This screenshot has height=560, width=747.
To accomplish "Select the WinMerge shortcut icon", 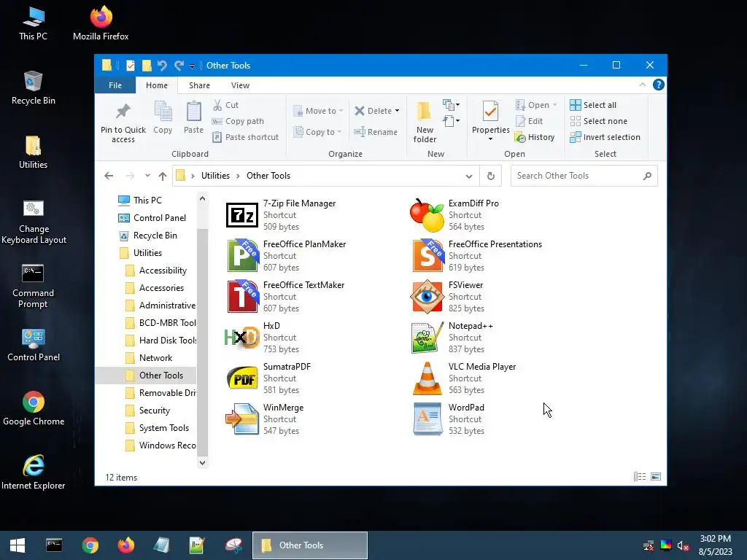I will click(242, 419).
